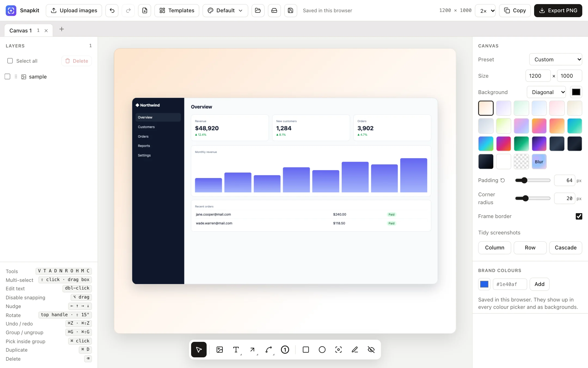Click the black background colour swatch
Viewport: 588px width, 368px height.
click(576, 92)
